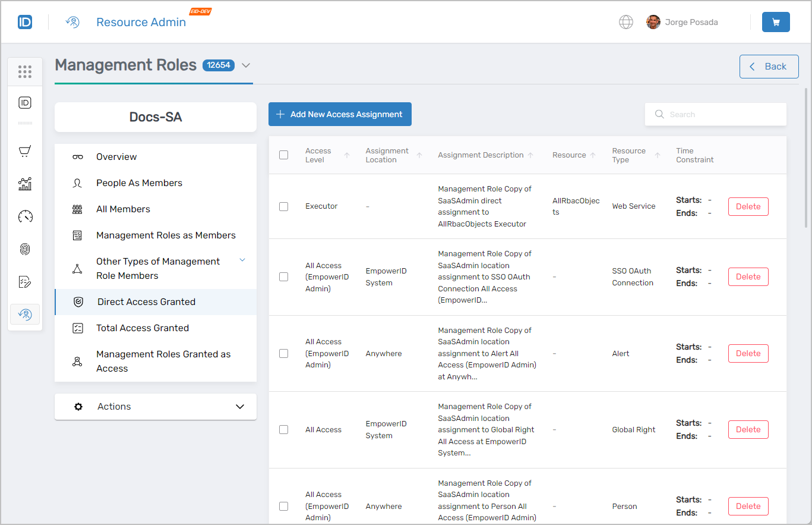Tick the checkbox for the Alert row

[x=284, y=353]
